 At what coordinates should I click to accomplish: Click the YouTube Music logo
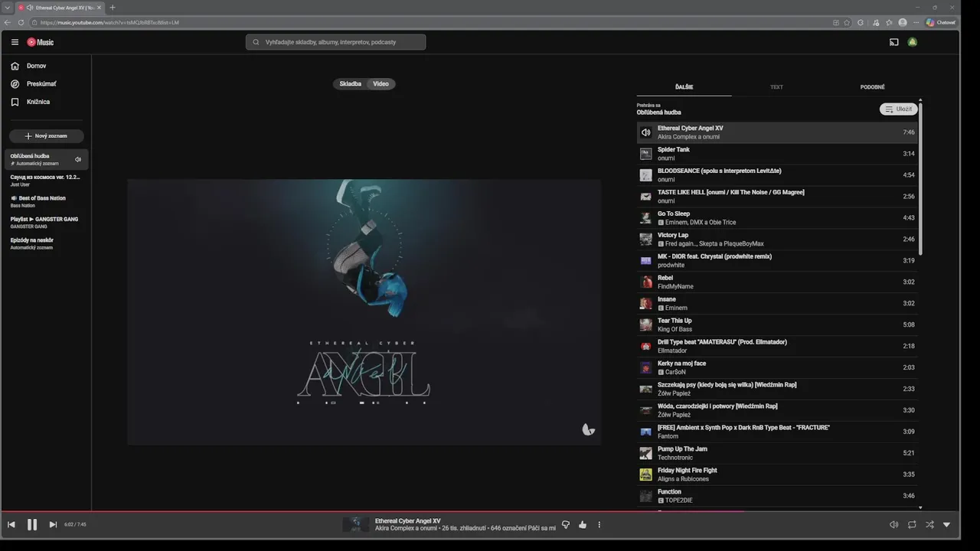pyautogui.click(x=41, y=42)
